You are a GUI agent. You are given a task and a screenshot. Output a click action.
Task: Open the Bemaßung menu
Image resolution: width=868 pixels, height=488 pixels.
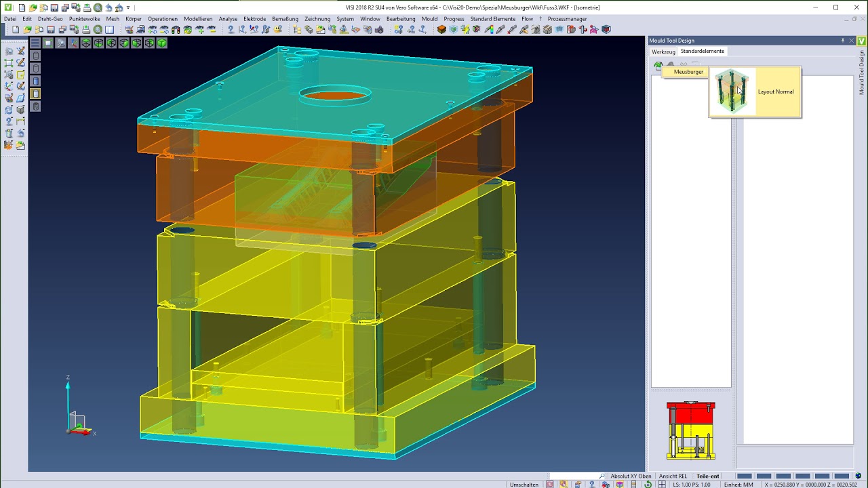285,19
